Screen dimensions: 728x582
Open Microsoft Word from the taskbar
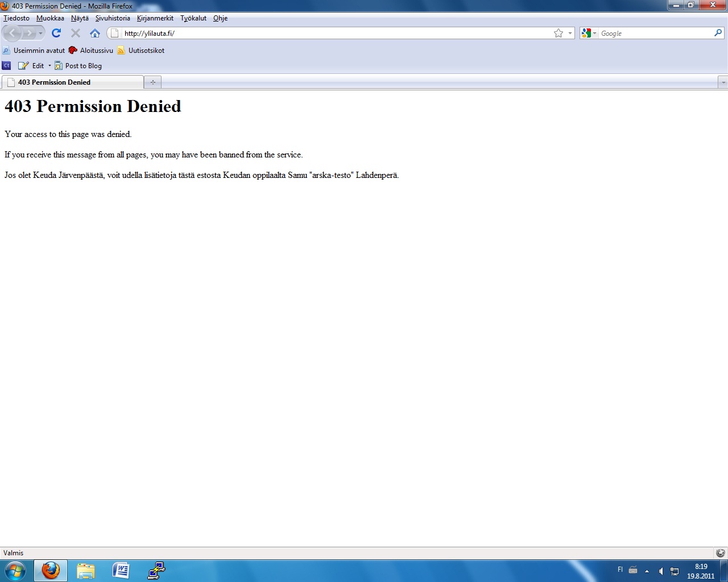121,571
